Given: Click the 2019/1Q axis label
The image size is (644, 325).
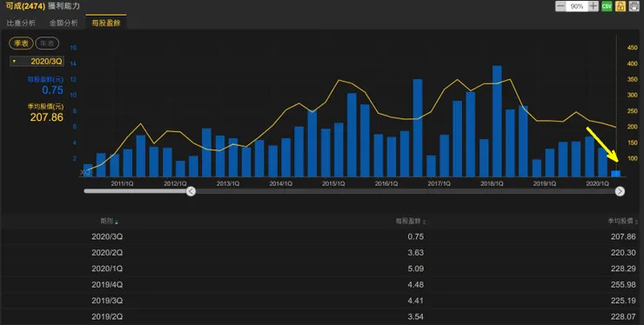Looking at the screenshot, I should [x=545, y=184].
